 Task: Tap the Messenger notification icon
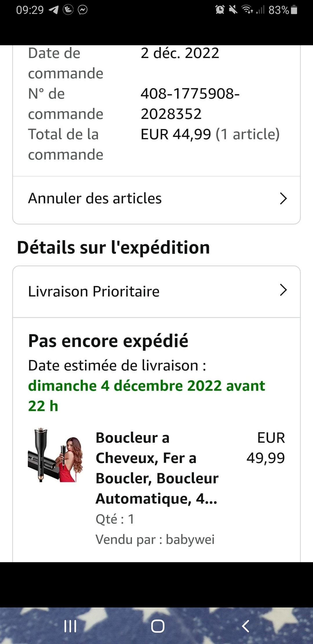(x=83, y=10)
